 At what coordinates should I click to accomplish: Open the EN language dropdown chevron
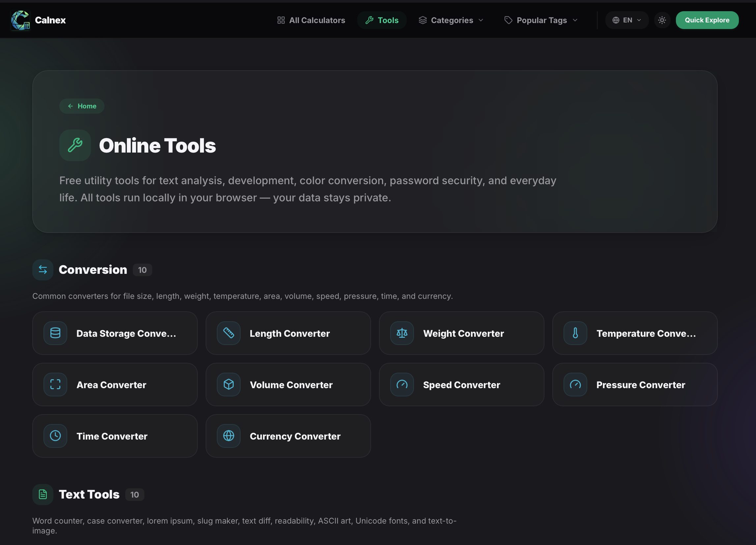coord(639,20)
